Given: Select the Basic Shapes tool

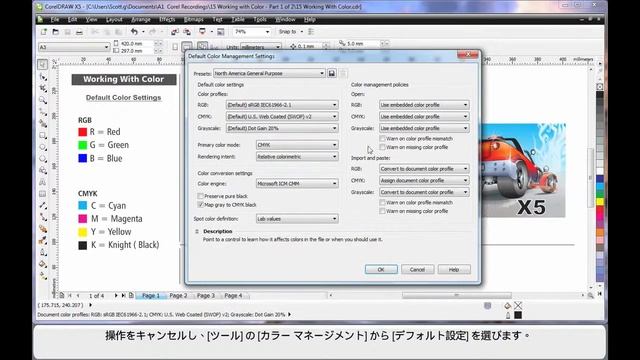Looking at the screenshot, I should click(x=43, y=170).
